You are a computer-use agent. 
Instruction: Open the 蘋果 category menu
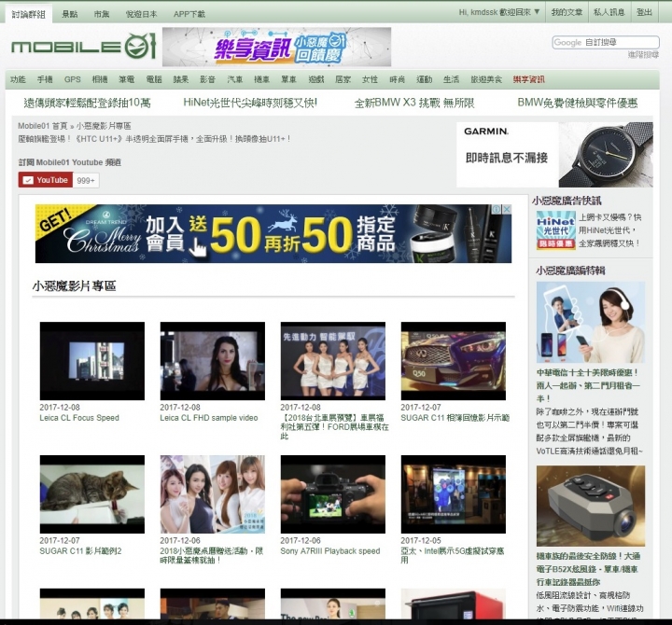click(x=181, y=79)
